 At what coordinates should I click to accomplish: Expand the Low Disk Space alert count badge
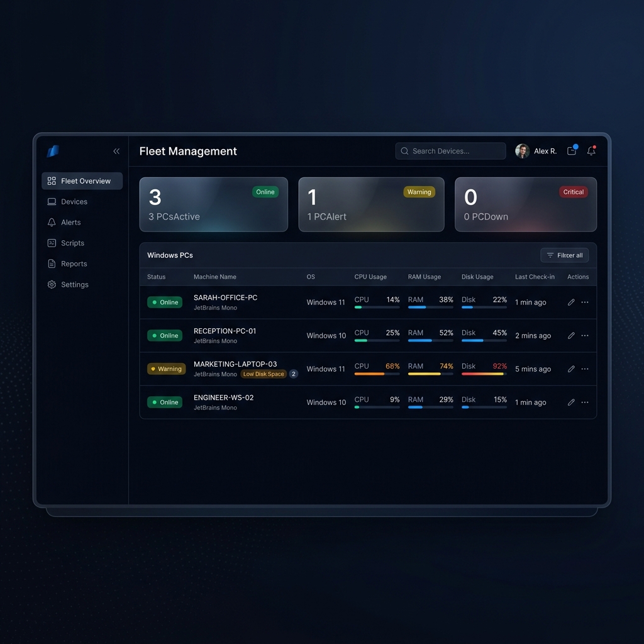click(293, 374)
